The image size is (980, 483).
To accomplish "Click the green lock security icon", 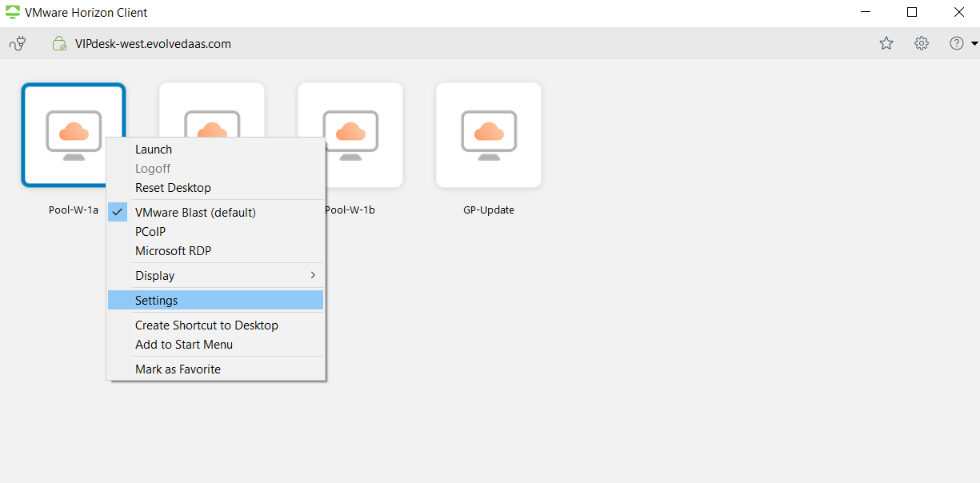I will pos(59,44).
